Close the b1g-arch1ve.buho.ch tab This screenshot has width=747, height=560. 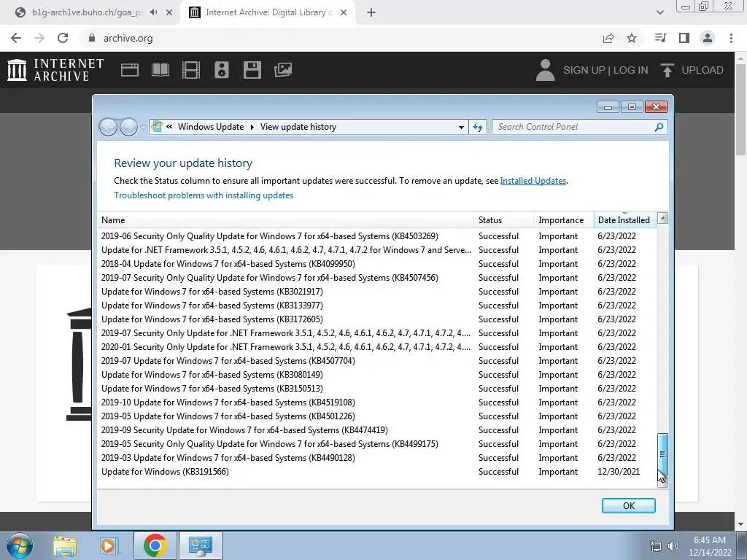coord(169,12)
